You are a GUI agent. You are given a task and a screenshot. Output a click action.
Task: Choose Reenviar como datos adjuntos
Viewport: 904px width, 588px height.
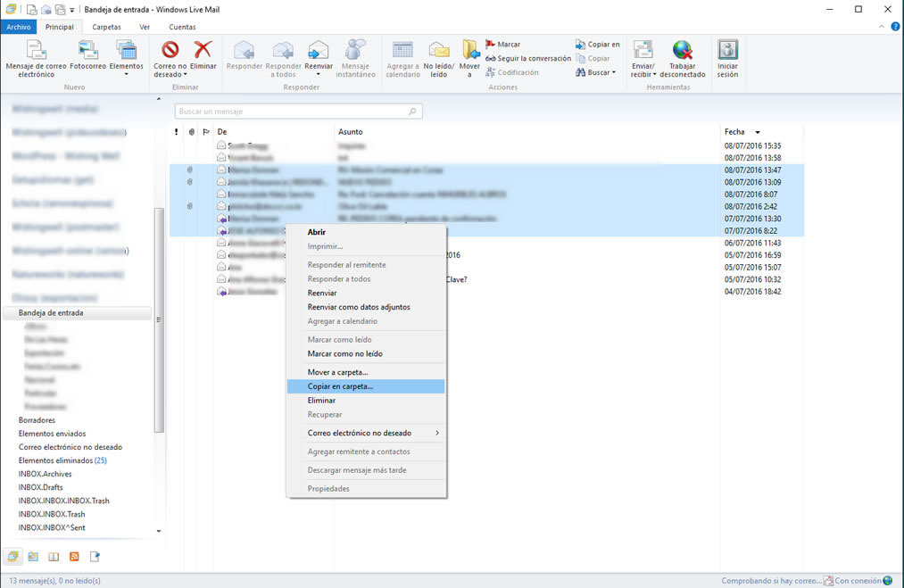(366, 307)
